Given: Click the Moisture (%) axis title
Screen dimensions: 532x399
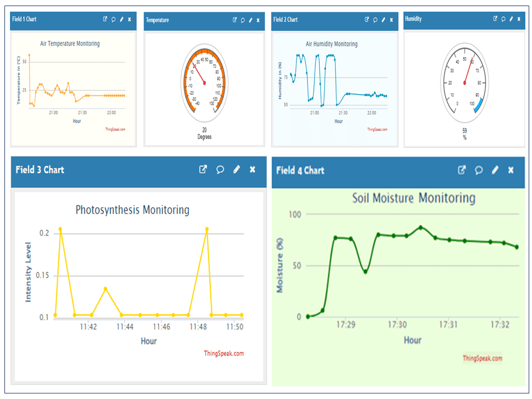Looking at the screenshot, I should [x=279, y=265].
